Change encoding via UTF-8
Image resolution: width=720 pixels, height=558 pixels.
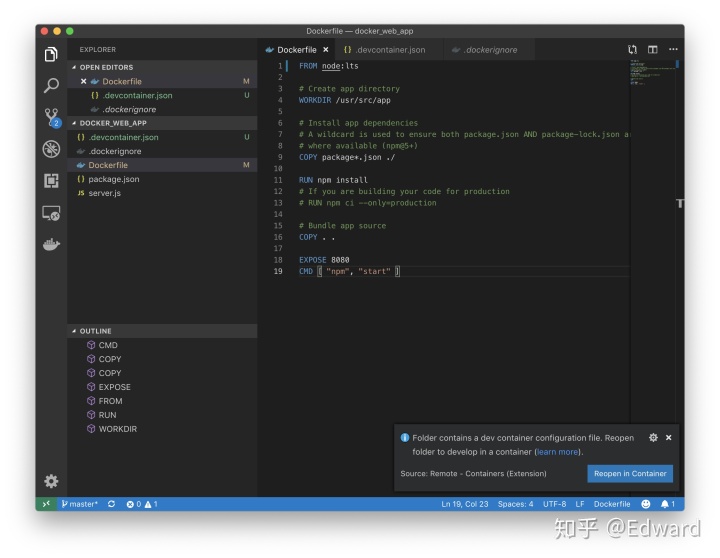pyautogui.click(x=554, y=504)
